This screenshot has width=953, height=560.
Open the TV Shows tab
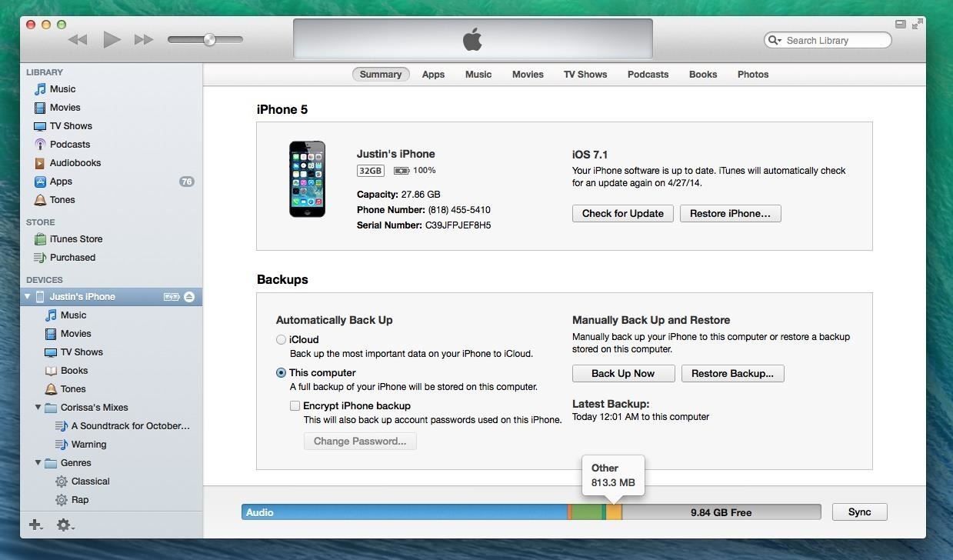pyautogui.click(x=585, y=74)
